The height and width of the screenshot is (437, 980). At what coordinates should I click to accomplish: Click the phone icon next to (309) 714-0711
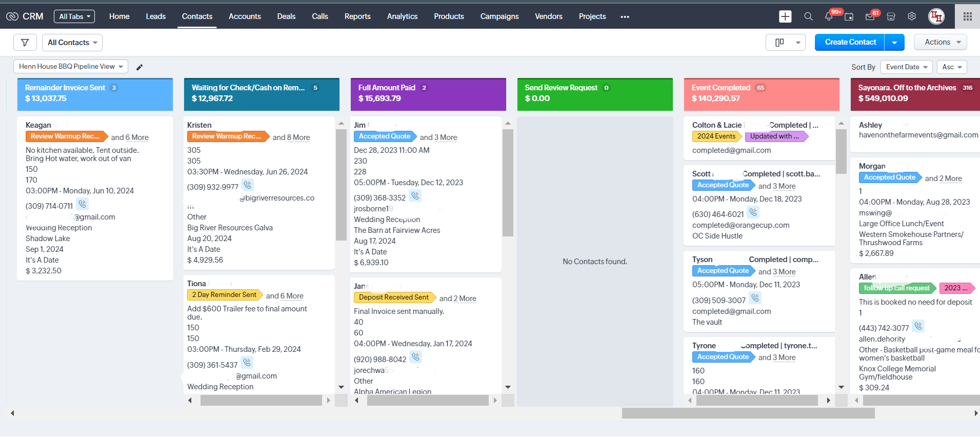coord(83,204)
